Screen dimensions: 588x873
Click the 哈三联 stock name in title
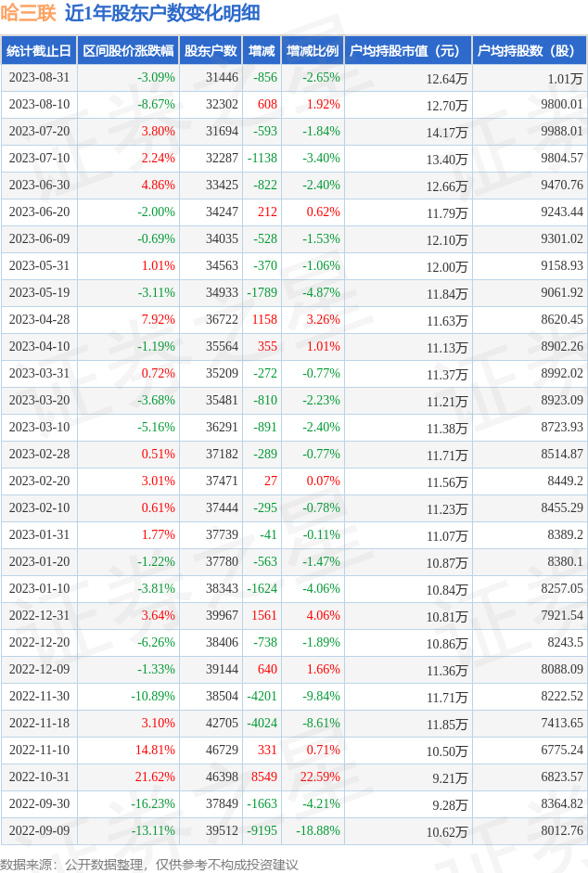tap(29, 13)
